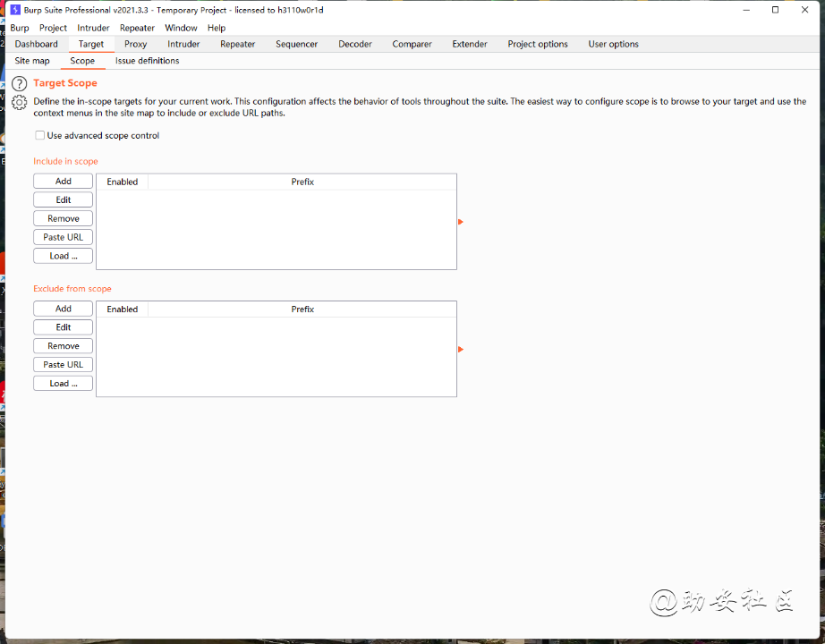Minimize the Burp Suite window
825x644 pixels.
[x=746, y=10]
